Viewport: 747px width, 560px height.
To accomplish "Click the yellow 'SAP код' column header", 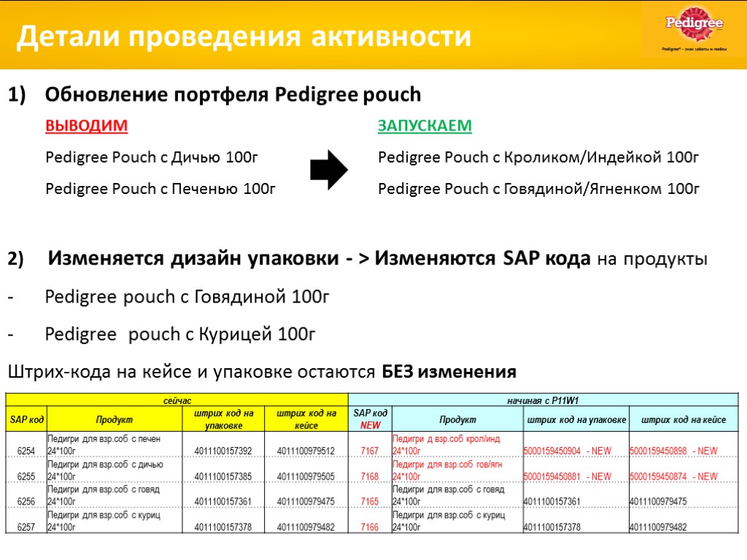I will point(27,419).
